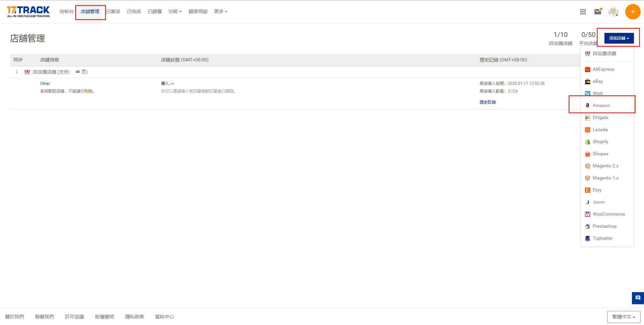This screenshot has height=325, width=644.
Task: Expand the 更多 menu
Action: point(221,11)
